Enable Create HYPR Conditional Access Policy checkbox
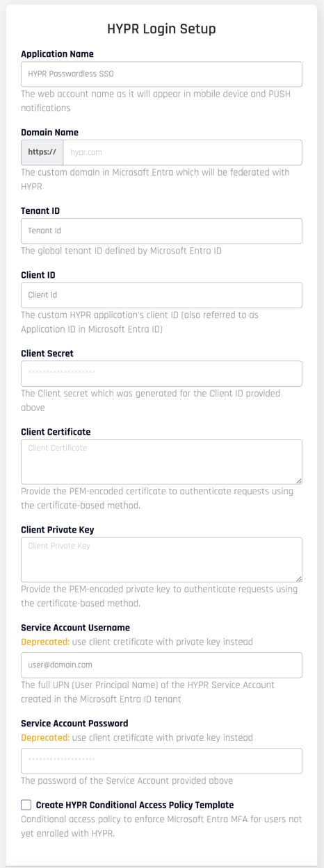Image resolution: width=324 pixels, height=868 pixels. pyautogui.click(x=26, y=805)
